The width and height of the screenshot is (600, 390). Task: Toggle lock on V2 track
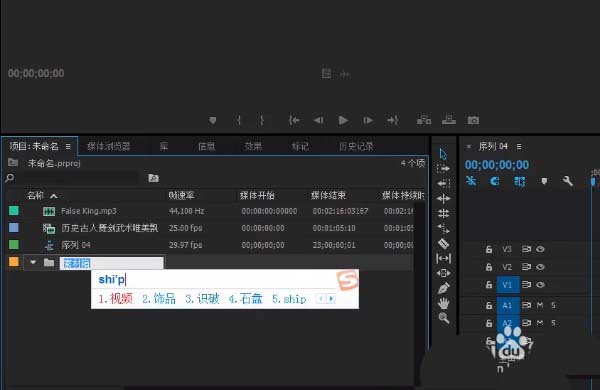tap(489, 267)
